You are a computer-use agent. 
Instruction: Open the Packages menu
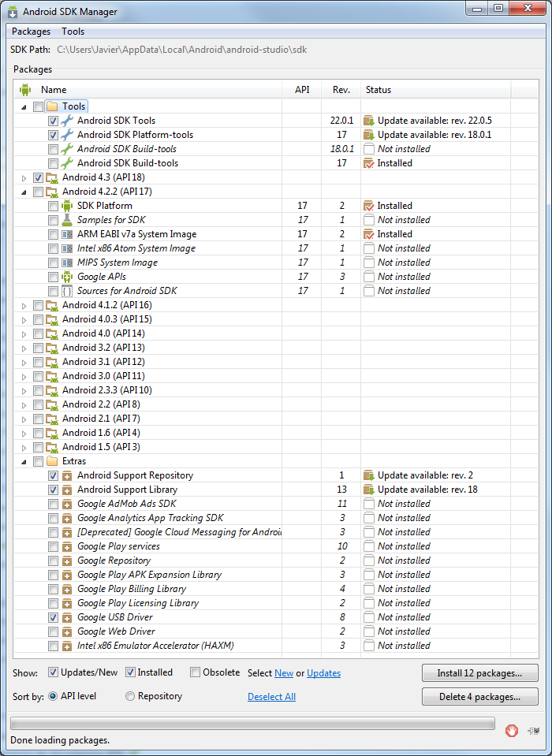click(31, 32)
